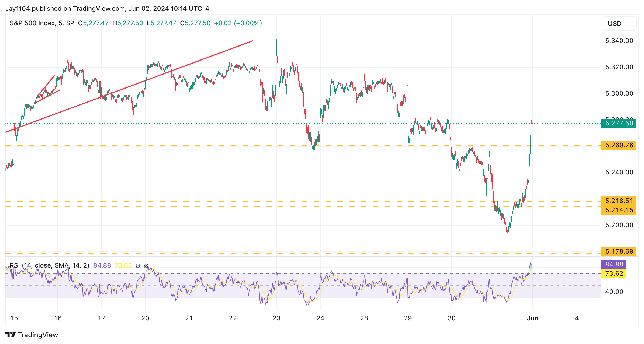Click the 5,340.00 price axis label
644x344 pixels.
619,41
